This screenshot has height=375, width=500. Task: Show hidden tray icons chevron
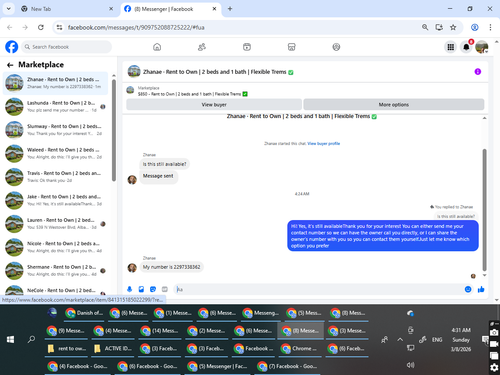(400, 340)
